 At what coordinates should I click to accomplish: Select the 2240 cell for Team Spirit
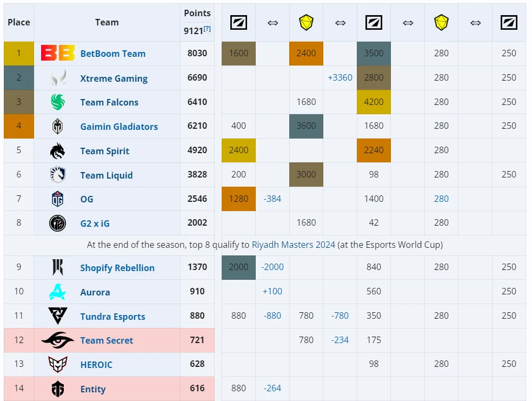(x=374, y=150)
